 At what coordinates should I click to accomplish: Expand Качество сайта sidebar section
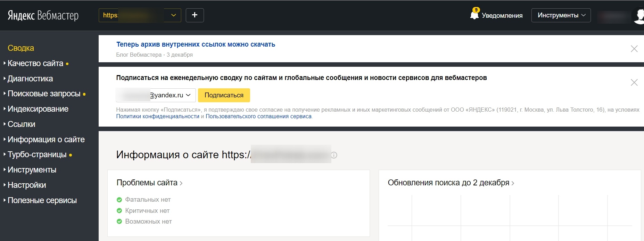coord(35,63)
